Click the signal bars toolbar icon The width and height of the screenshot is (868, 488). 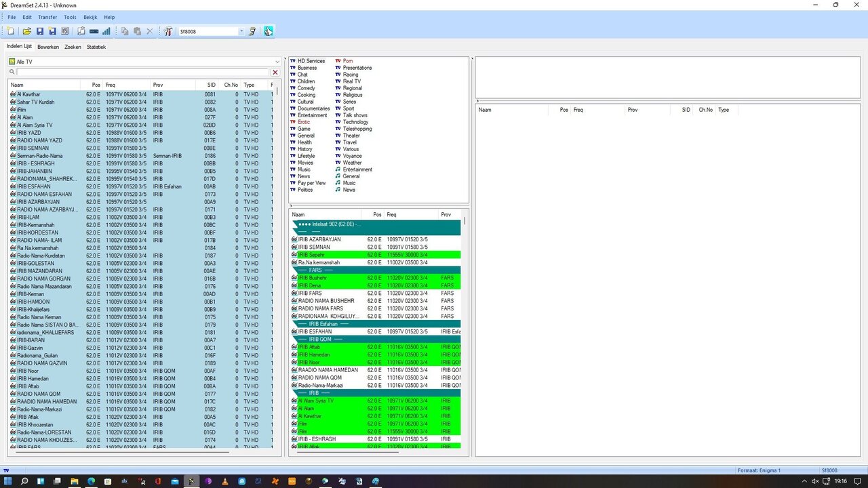coord(106,31)
